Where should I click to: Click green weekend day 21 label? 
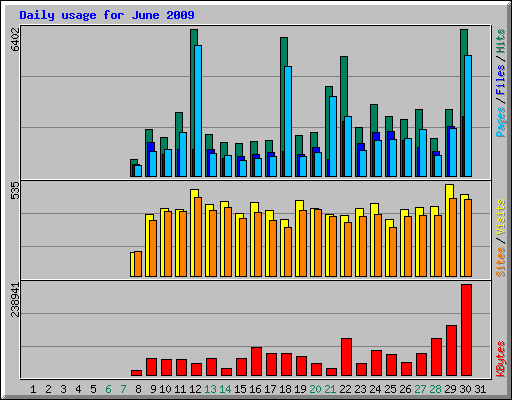(330, 389)
